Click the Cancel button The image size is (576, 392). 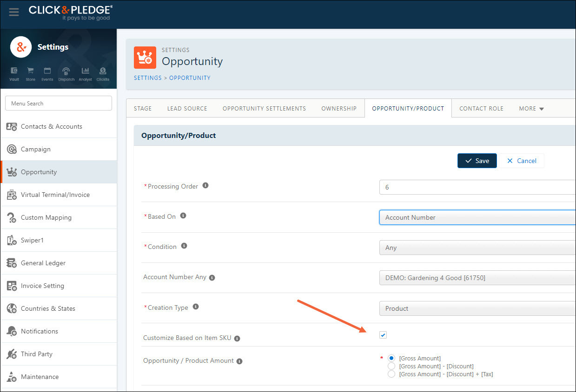click(522, 161)
